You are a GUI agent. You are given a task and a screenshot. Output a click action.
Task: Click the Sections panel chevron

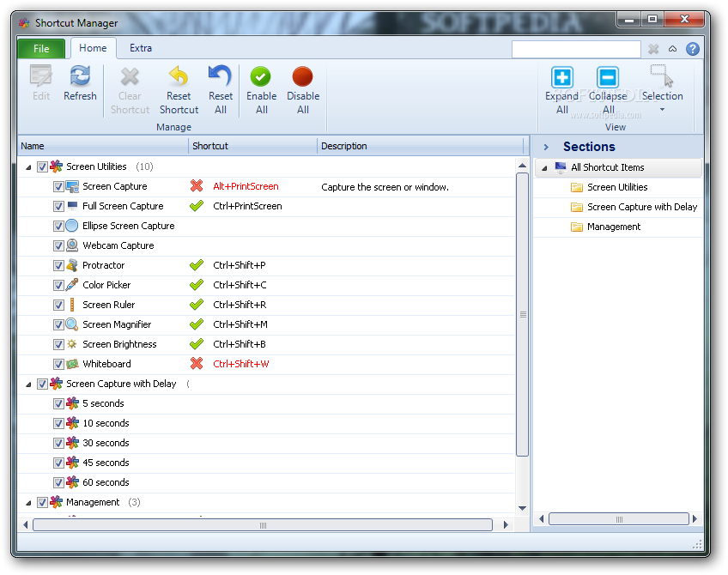click(546, 147)
